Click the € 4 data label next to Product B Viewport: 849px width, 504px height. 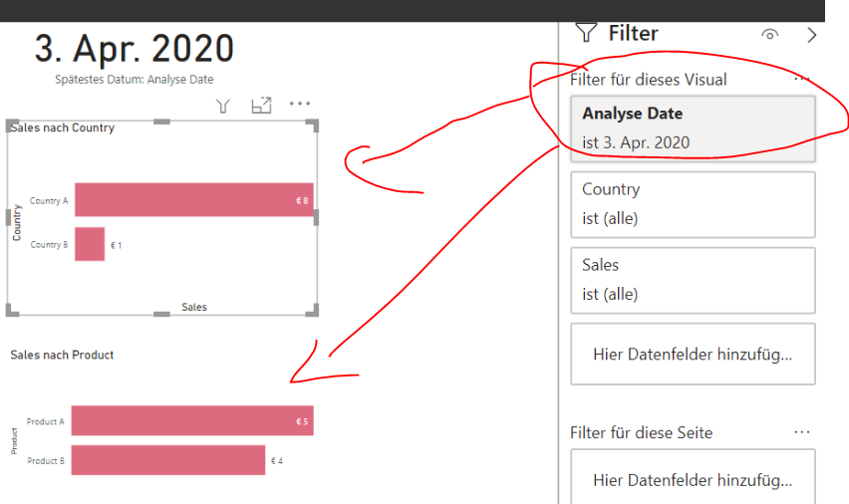(277, 461)
